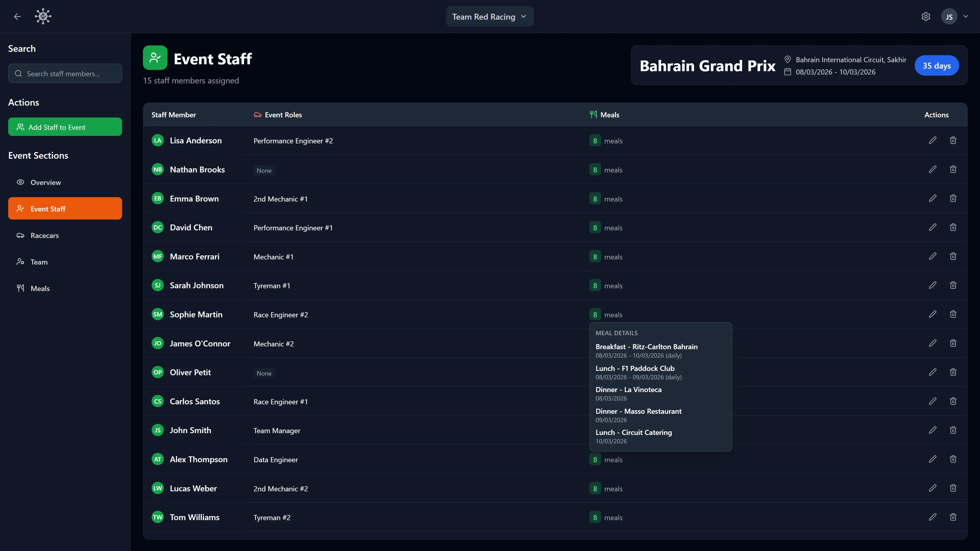Click the 35 days countdown badge
Viewport: 980px width, 551px height.
click(936, 66)
